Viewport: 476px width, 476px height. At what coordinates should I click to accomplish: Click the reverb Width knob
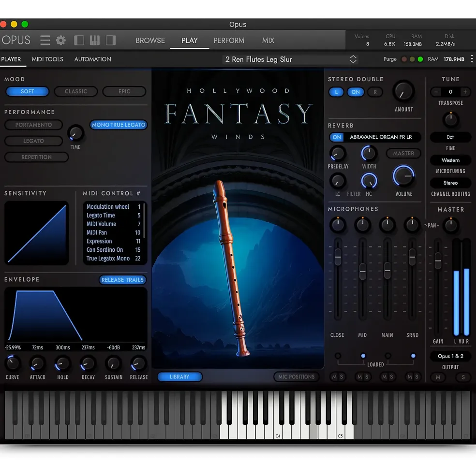point(369,154)
